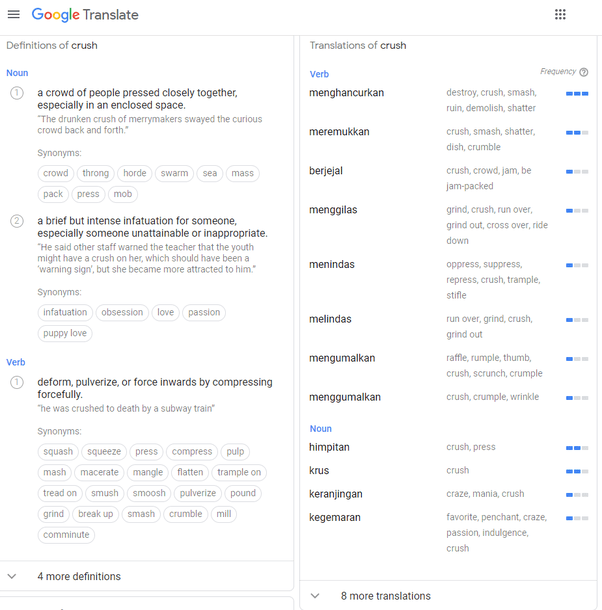The width and height of the screenshot is (602, 610).
Task: Click chevron next to 8 more translations
Action: point(315,596)
